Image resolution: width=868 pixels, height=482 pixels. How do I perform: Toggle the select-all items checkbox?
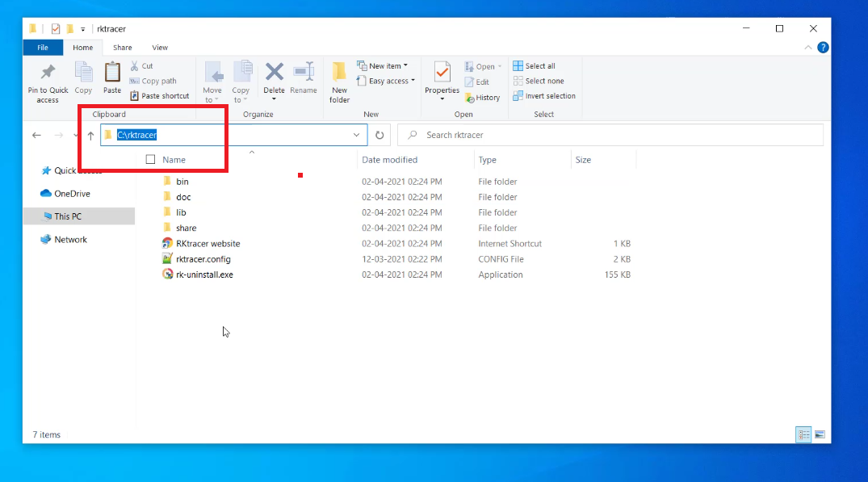pos(150,159)
